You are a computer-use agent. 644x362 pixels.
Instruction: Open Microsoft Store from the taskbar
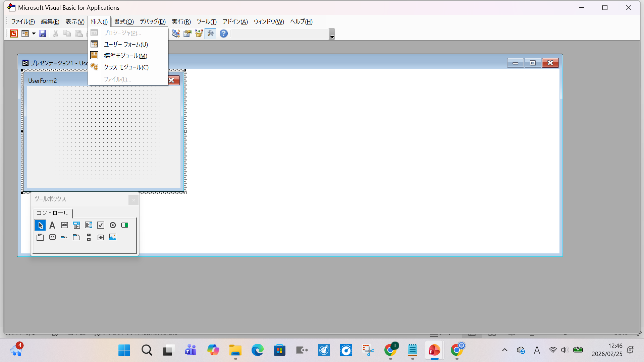pyautogui.click(x=279, y=350)
